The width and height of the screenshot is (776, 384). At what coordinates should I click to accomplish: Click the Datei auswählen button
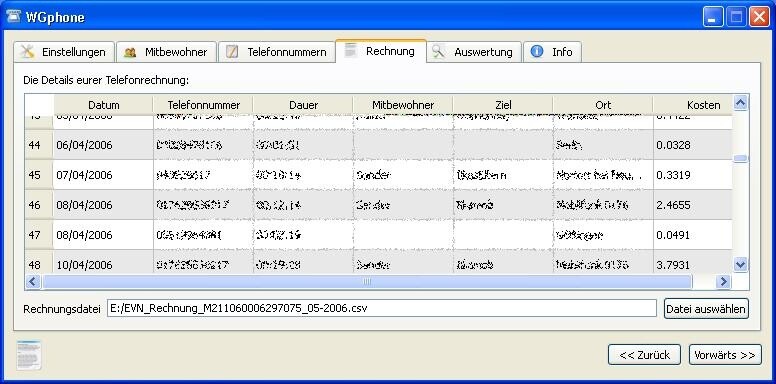click(706, 308)
